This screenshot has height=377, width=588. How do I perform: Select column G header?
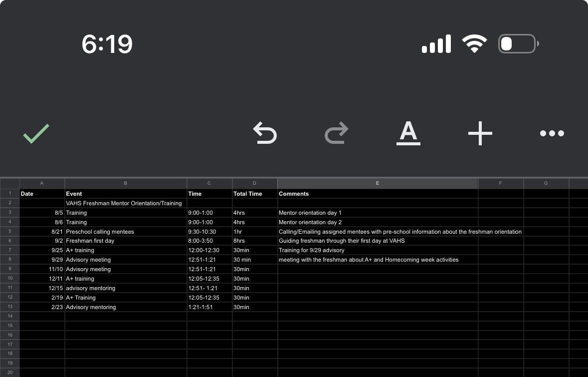tap(546, 183)
